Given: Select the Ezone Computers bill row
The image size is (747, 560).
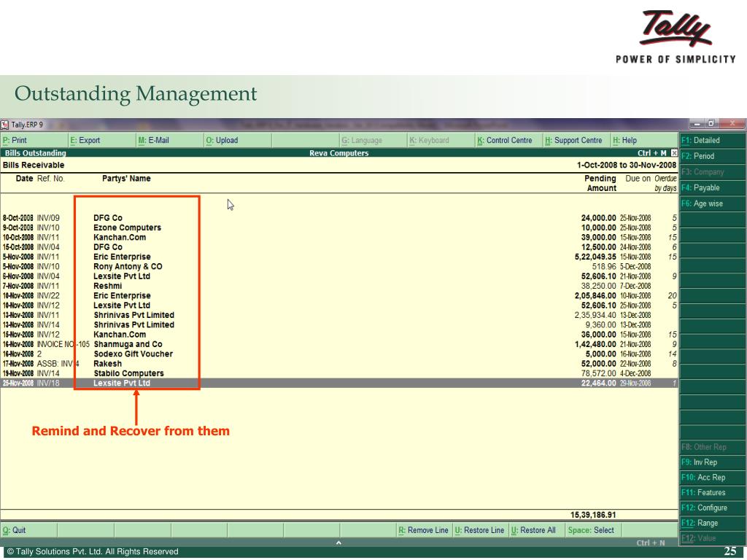Looking at the screenshot, I should click(339, 227).
